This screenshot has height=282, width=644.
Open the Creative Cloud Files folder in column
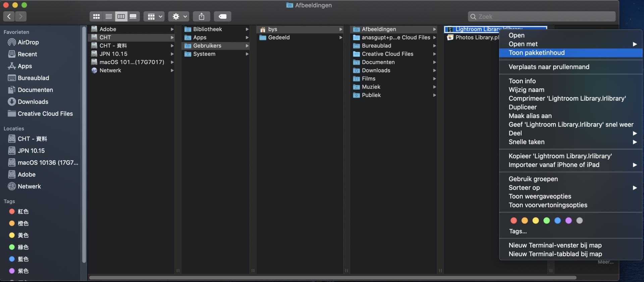[x=394, y=54]
